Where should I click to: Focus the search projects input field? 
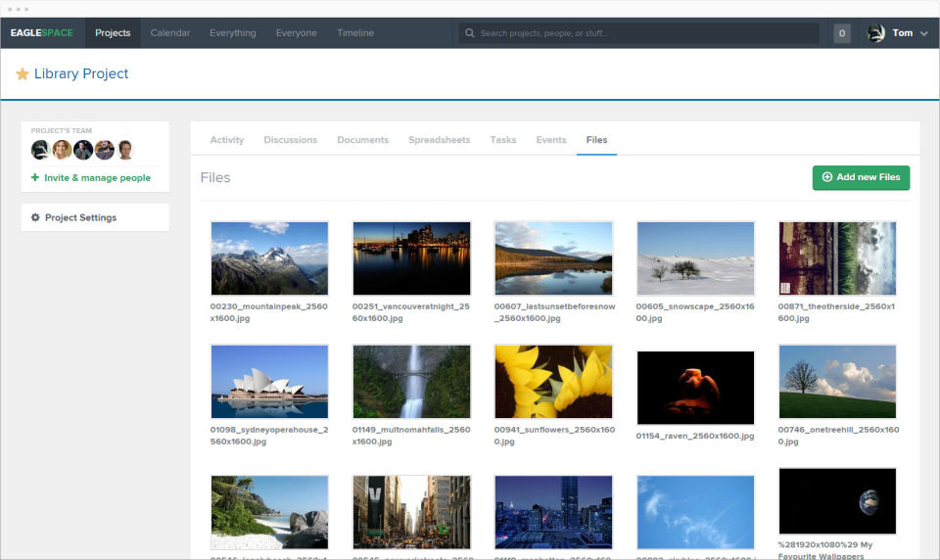click(x=639, y=33)
